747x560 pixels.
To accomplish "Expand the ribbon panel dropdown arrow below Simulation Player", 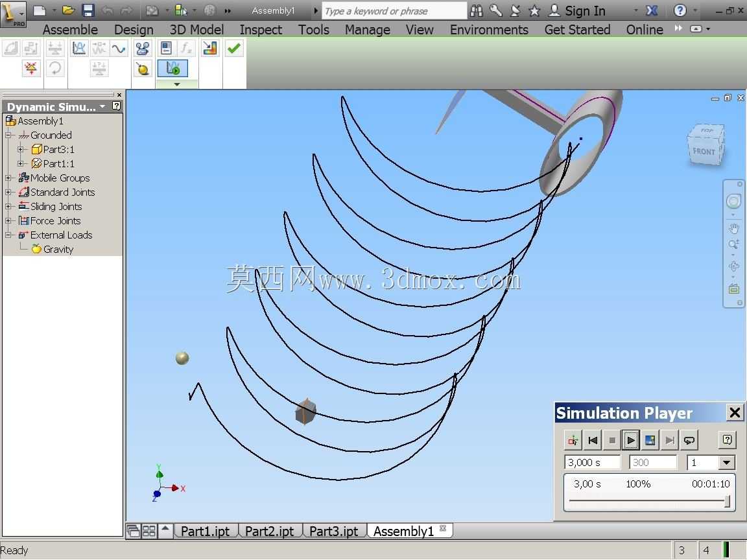I will 177,84.
